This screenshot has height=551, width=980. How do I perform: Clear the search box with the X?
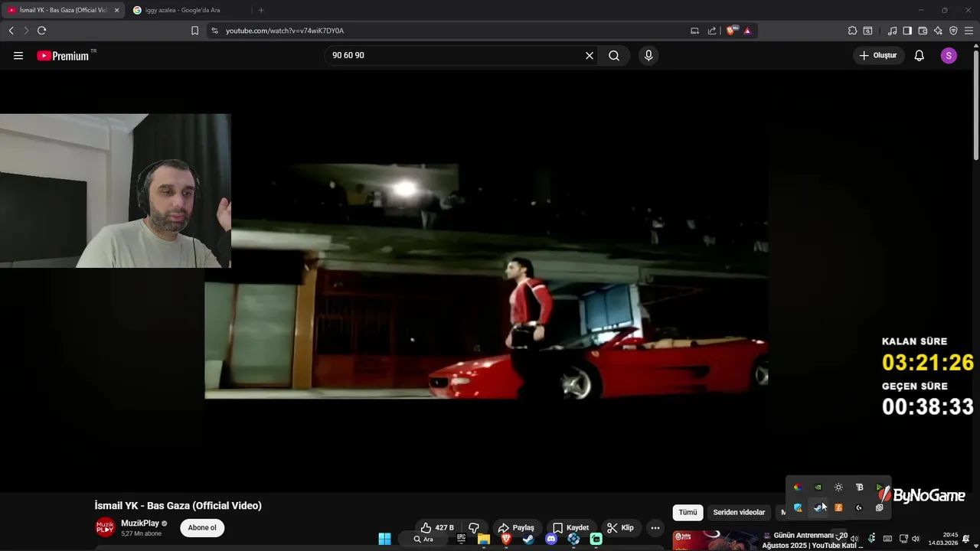[590, 56]
